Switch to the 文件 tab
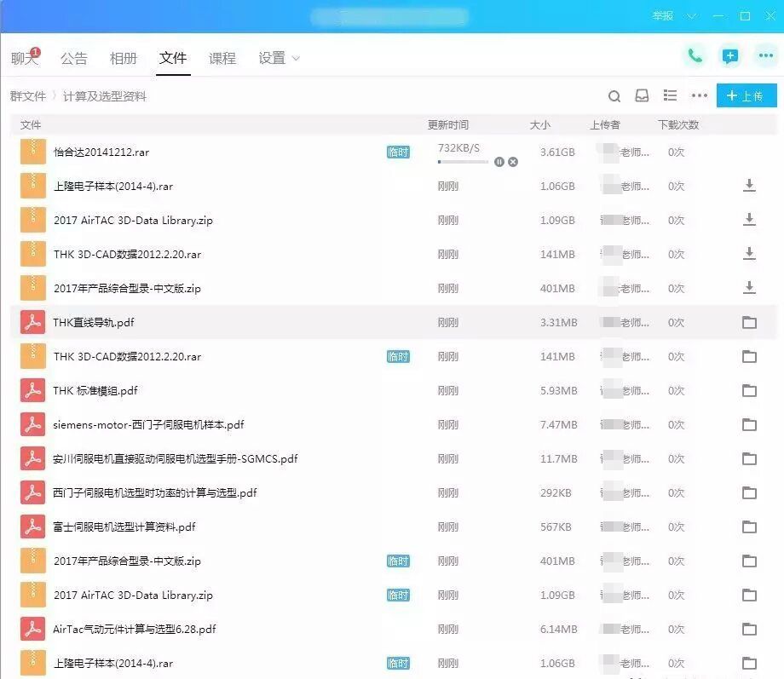The height and width of the screenshot is (679, 784). point(172,58)
